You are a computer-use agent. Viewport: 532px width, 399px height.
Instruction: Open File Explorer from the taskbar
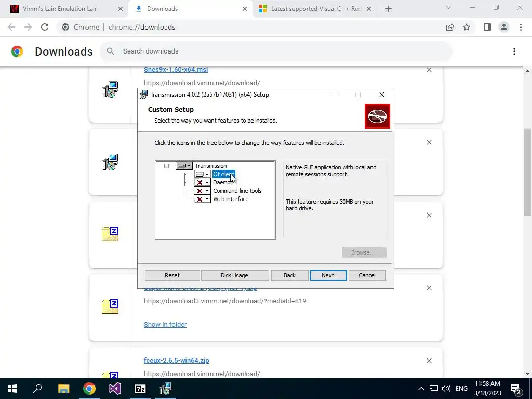pos(63,389)
